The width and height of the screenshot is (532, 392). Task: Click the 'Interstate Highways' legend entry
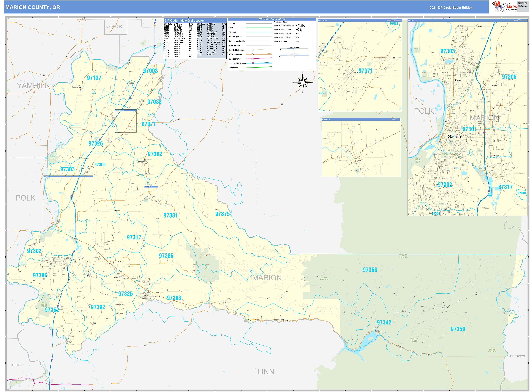tap(250, 63)
